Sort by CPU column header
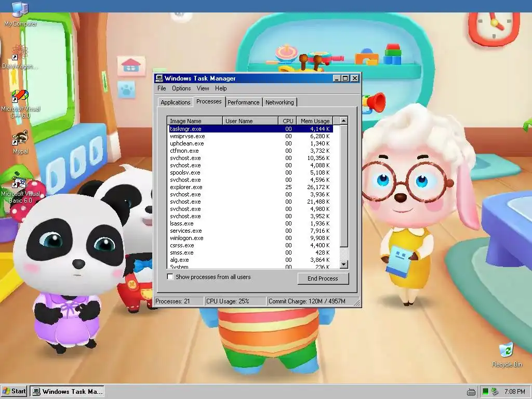The height and width of the screenshot is (399, 532). coord(287,121)
